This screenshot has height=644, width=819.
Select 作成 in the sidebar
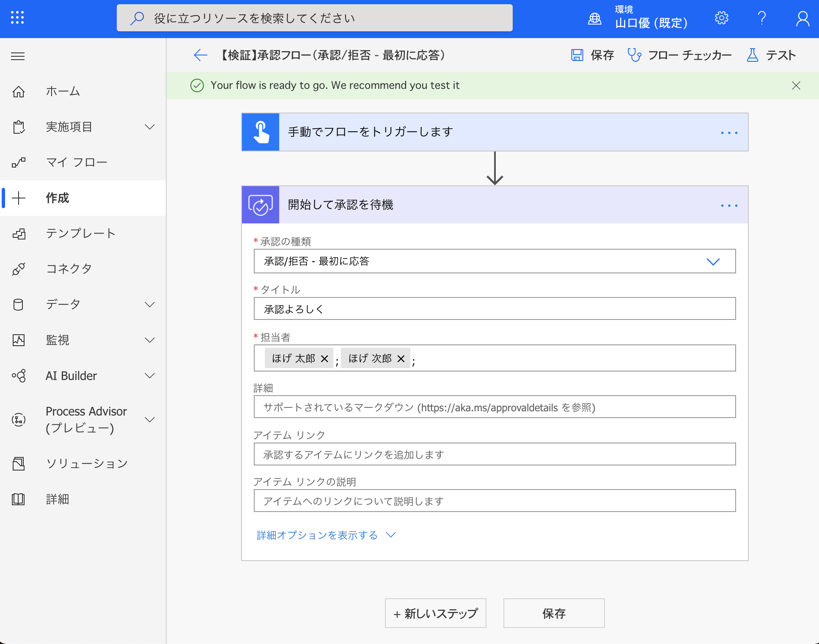(x=57, y=198)
